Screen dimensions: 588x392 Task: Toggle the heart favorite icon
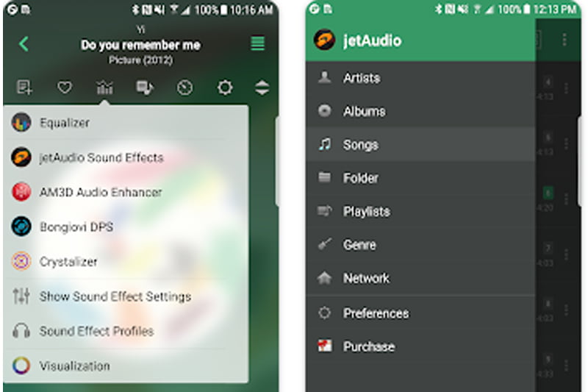[65, 88]
